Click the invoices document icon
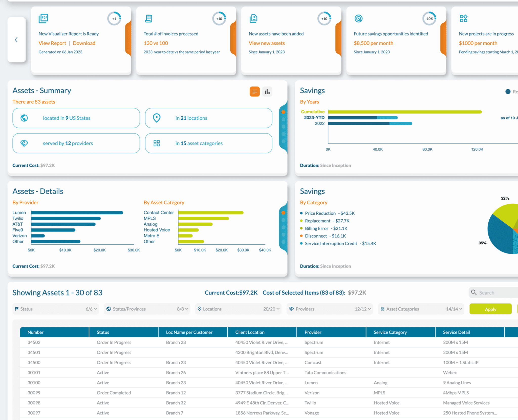 pos(148,18)
